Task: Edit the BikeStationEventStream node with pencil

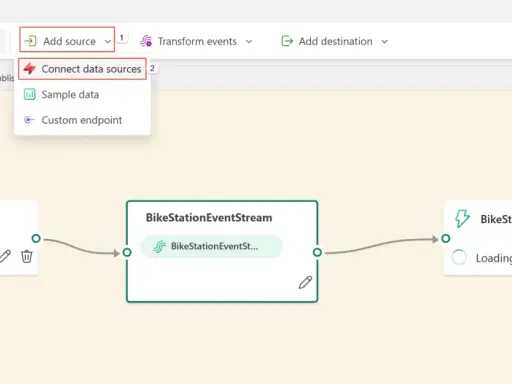Action: coord(305,282)
